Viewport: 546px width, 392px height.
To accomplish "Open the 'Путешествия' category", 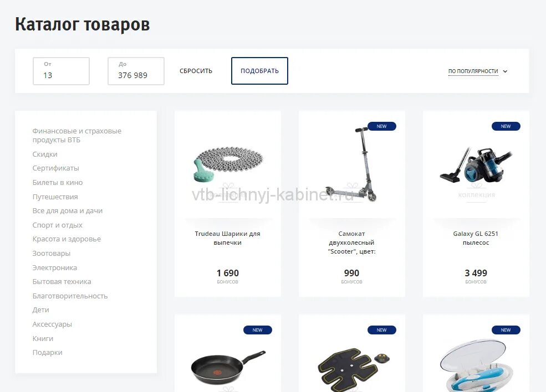I will [x=55, y=197].
